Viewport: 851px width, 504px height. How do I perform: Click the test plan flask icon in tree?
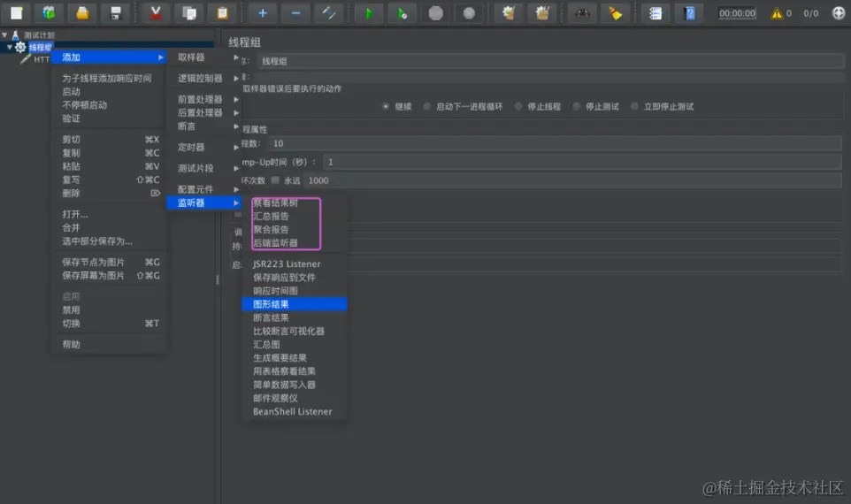[x=15, y=35]
